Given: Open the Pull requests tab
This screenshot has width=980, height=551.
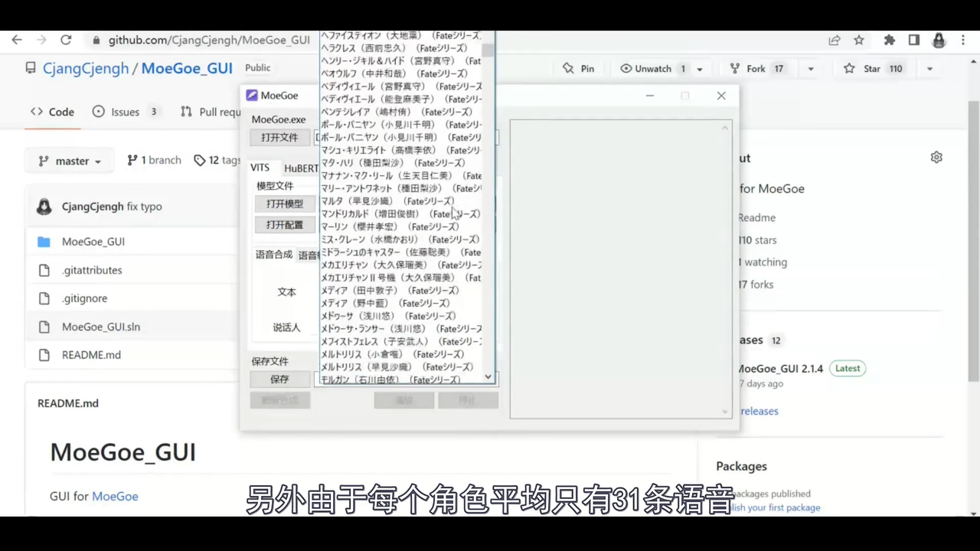Looking at the screenshot, I should click(x=211, y=112).
